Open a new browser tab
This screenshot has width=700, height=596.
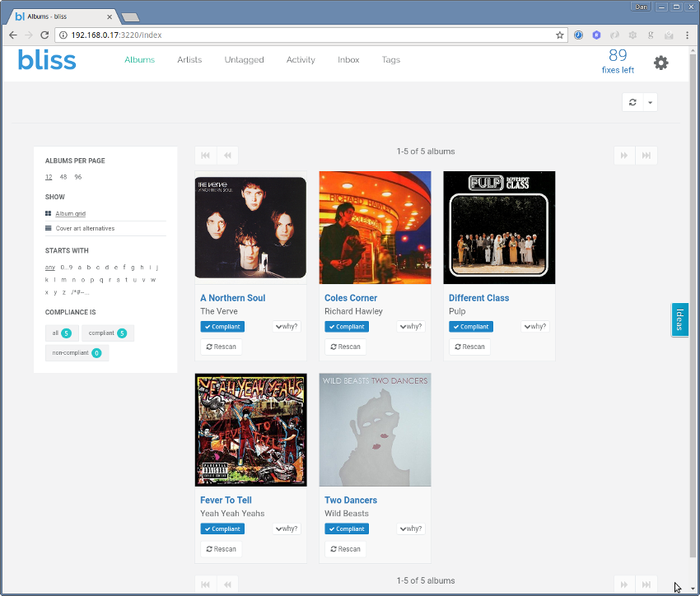pos(130,17)
